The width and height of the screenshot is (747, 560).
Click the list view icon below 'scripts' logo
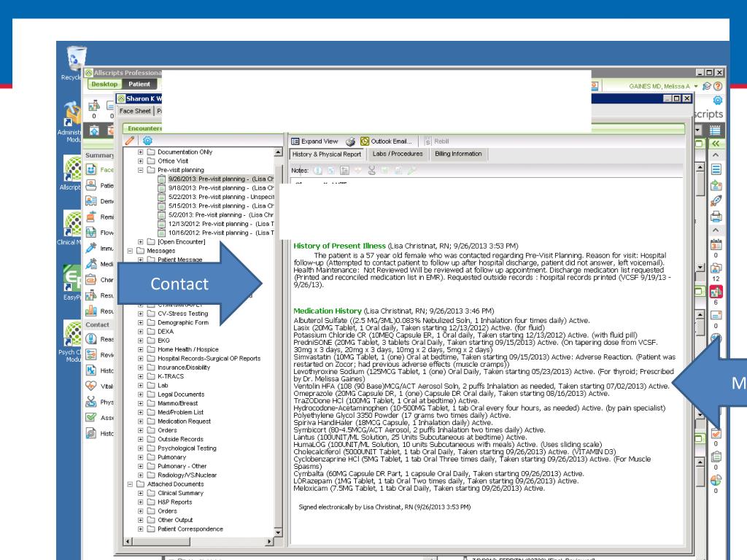[715, 130]
